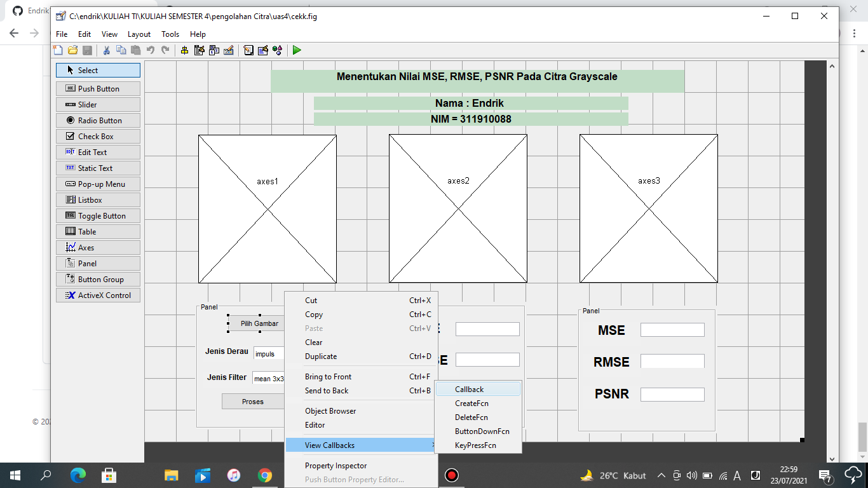The image size is (868, 488).
Task: Run the figure with the green arrow
Action: [297, 50]
